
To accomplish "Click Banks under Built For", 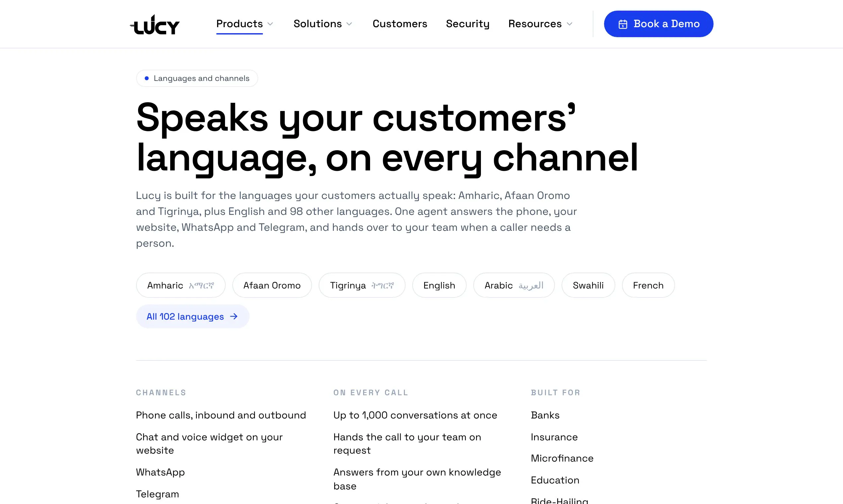I will pyautogui.click(x=545, y=415).
